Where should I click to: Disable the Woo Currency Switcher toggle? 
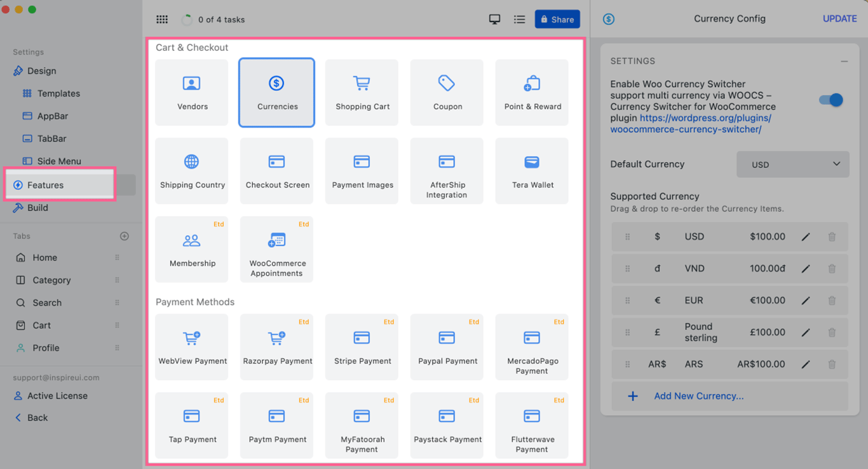[831, 100]
